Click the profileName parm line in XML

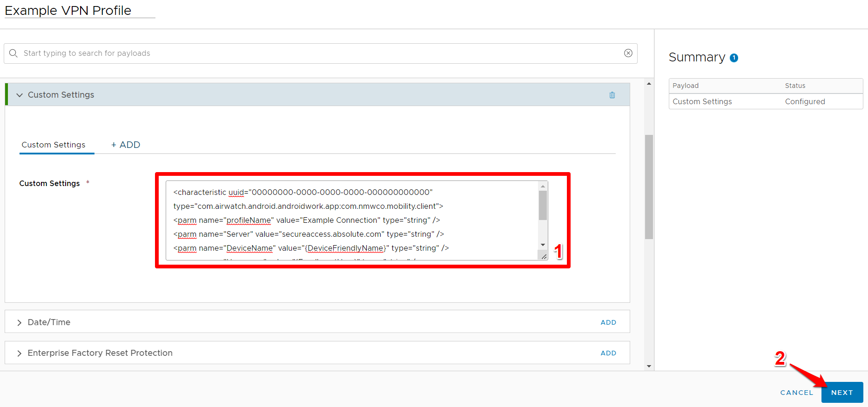point(307,220)
